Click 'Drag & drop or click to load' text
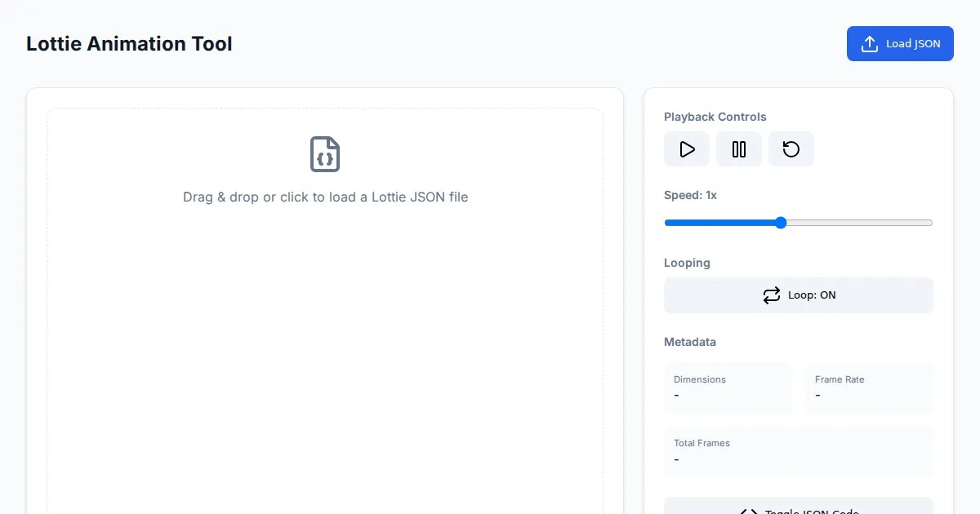Viewport: 980px width, 514px height. [x=325, y=197]
